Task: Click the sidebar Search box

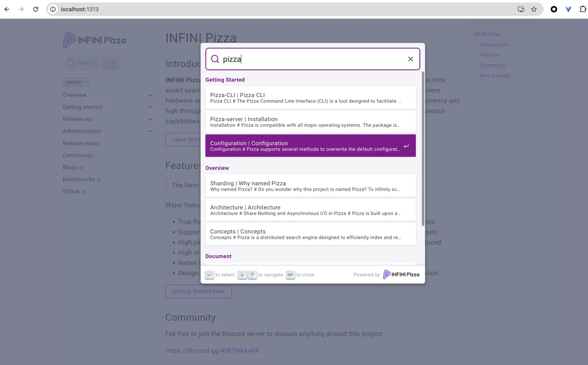Action: pos(92,63)
